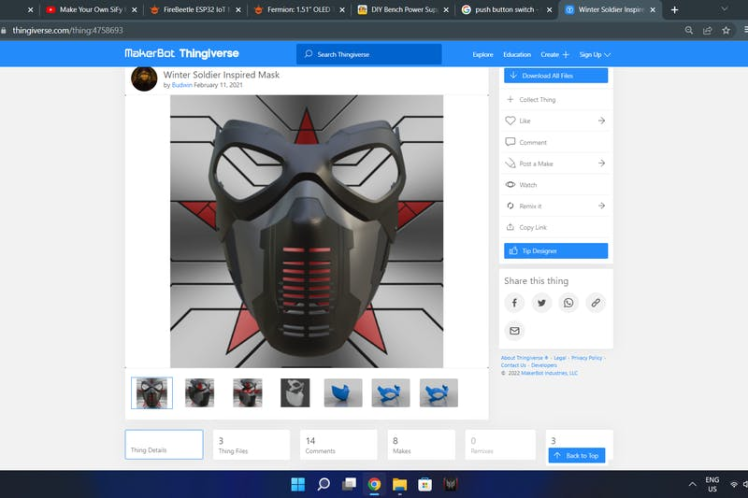748x498 pixels.
Task: Select the third mask thumbnail
Action: click(x=247, y=393)
